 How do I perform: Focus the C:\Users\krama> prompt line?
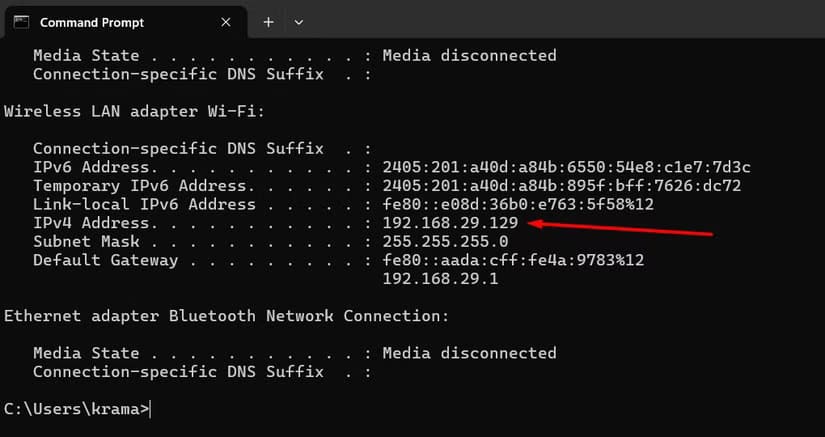(78, 408)
